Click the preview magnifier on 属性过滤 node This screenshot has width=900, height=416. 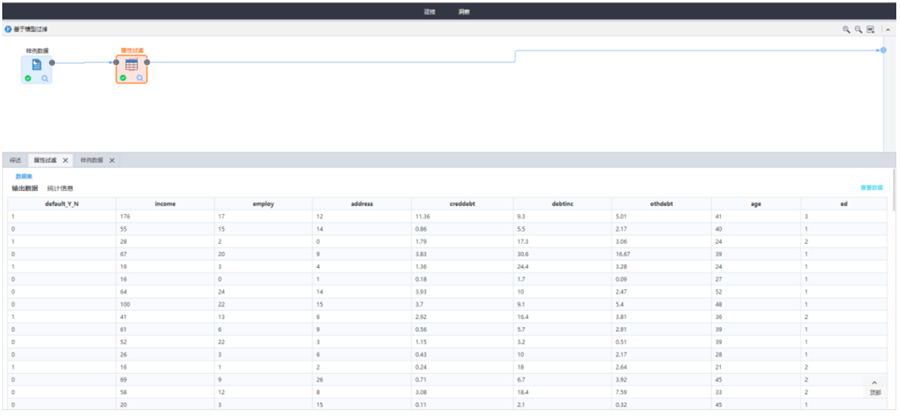click(140, 78)
